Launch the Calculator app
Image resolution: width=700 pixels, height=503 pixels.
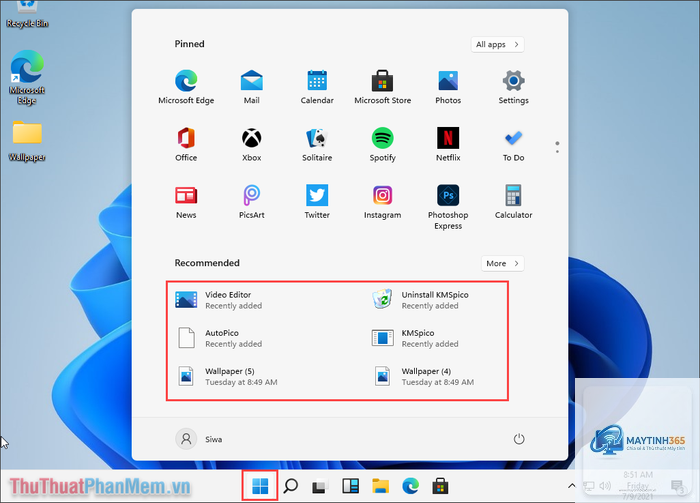point(513,202)
